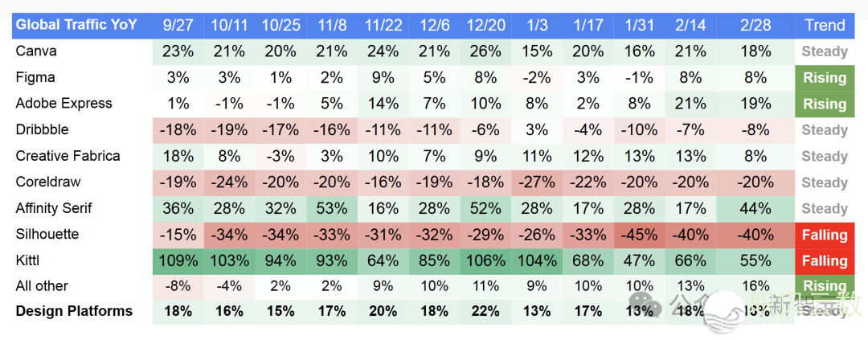Click the Design Platforms total row label

coord(74,311)
